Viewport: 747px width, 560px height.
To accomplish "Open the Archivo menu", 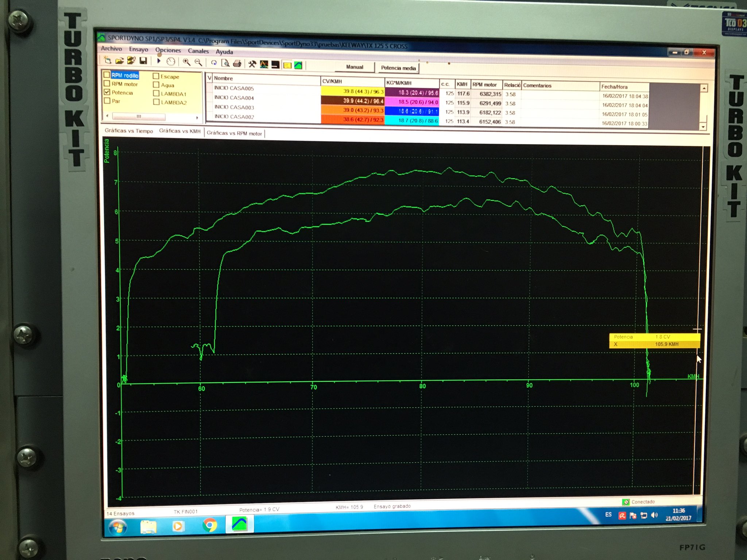I will pos(111,48).
